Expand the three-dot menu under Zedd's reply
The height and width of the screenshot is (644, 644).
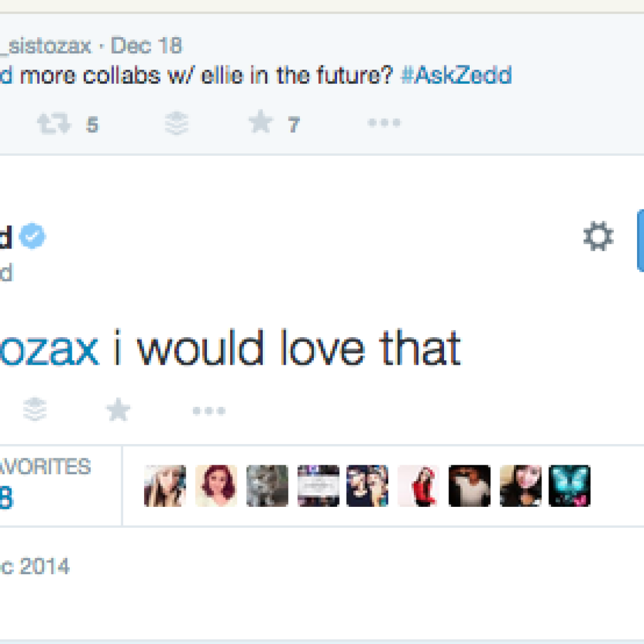coord(209,411)
